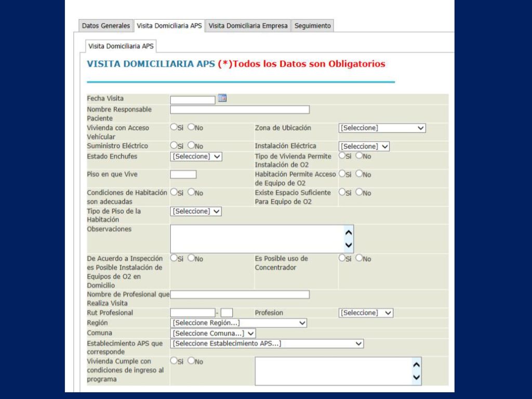Open the Instalación Eléctrica dropdown
This screenshot has height=399, width=532.
(x=364, y=146)
